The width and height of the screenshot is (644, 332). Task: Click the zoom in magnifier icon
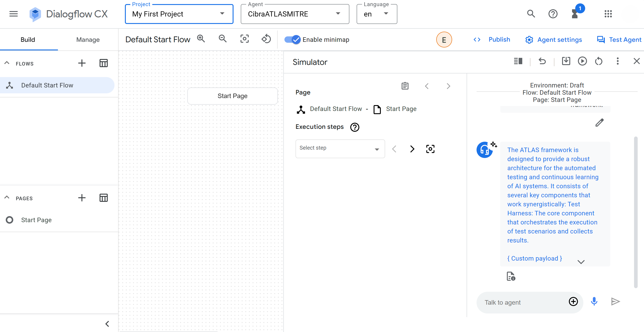201,39
